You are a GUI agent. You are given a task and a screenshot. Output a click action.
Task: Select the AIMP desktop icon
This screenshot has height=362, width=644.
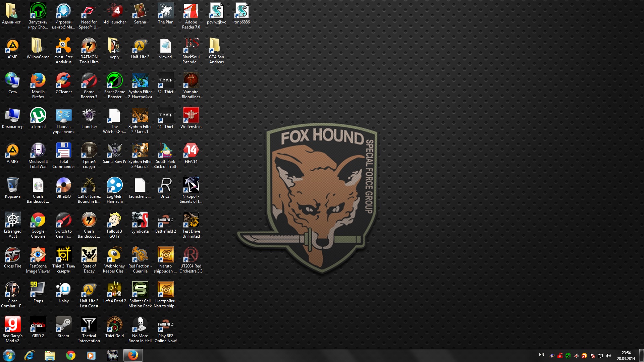coord(12,48)
